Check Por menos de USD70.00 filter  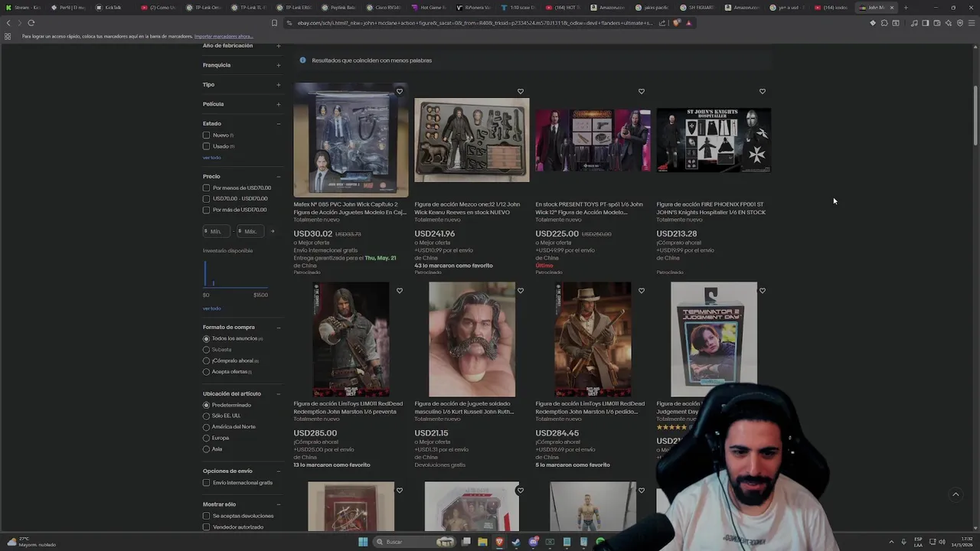click(206, 187)
